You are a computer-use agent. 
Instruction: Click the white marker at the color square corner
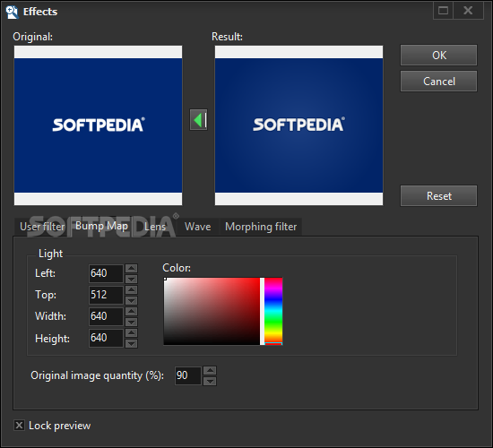pos(165,279)
